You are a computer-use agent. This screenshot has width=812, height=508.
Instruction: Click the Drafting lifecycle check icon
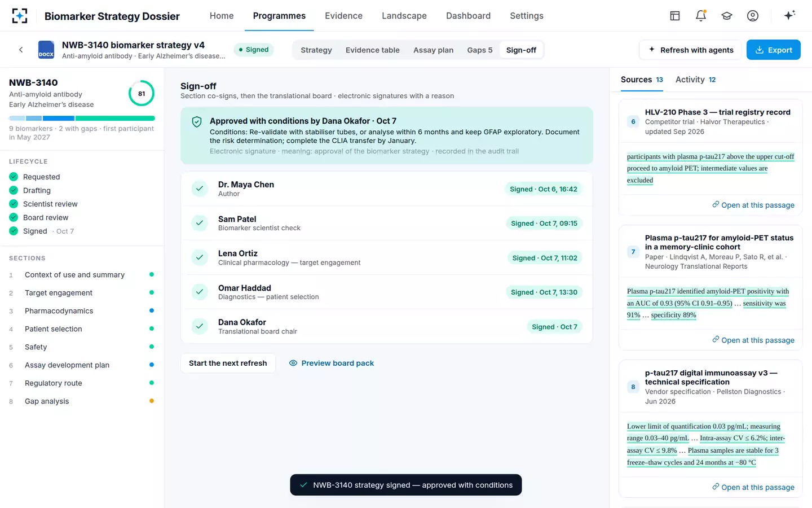coord(14,190)
